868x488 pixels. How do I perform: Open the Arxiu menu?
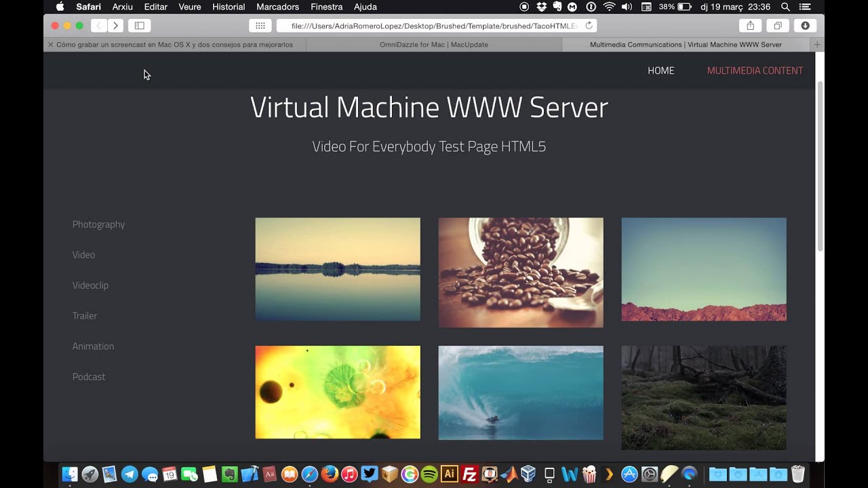tap(123, 7)
